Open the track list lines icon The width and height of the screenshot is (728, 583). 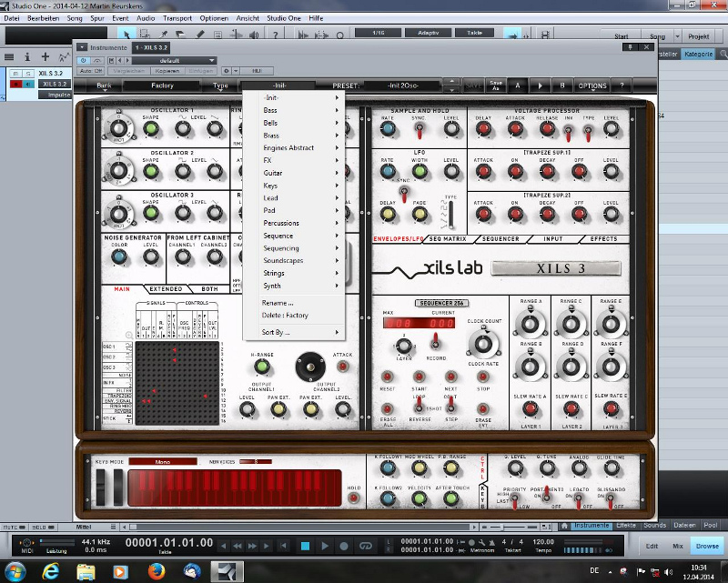point(9,57)
